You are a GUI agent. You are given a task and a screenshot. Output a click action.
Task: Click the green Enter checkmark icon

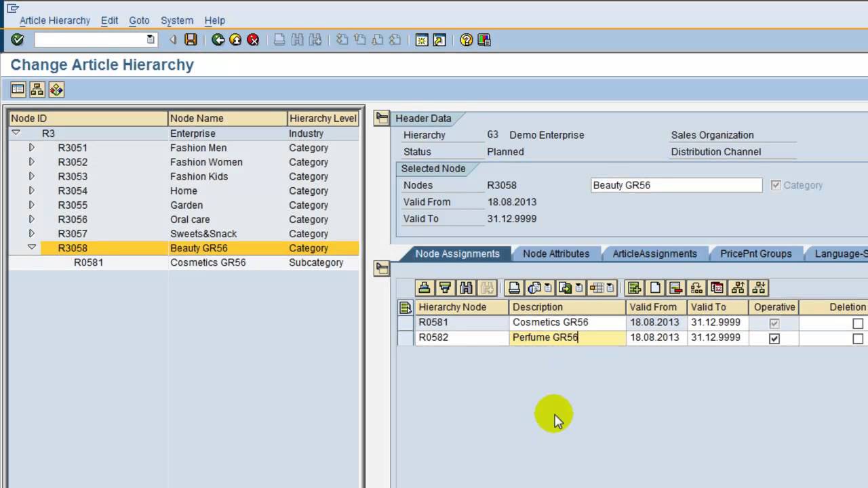pos(18,40)
